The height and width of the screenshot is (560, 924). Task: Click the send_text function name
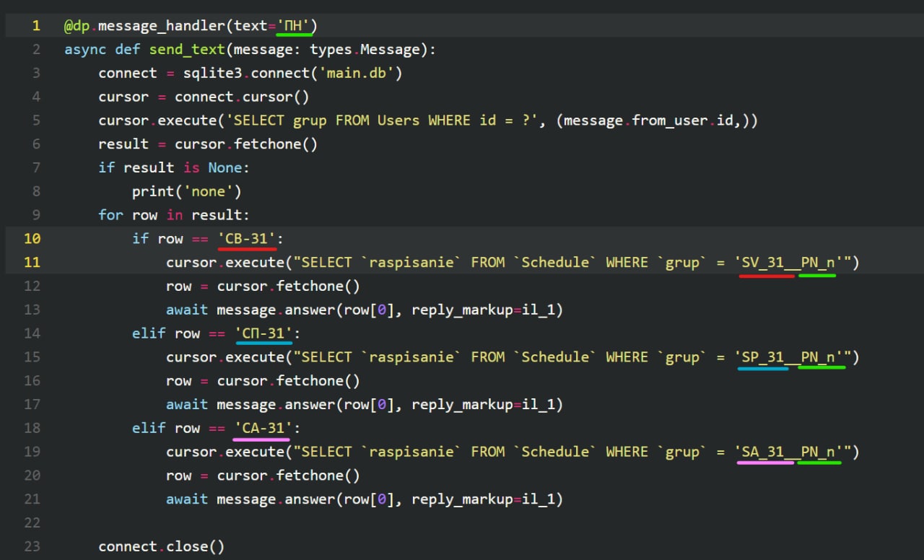187,50
